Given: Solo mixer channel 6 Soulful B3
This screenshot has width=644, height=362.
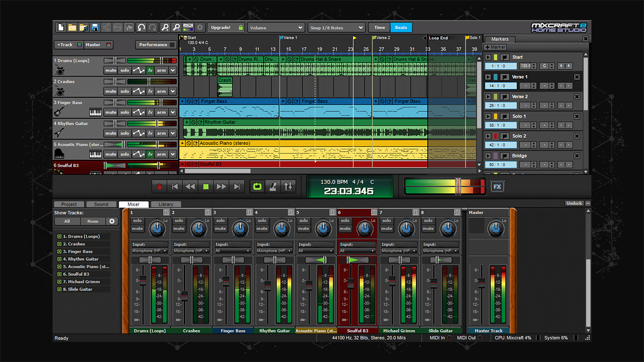Looking at the screenshot, I should (345, 220).
